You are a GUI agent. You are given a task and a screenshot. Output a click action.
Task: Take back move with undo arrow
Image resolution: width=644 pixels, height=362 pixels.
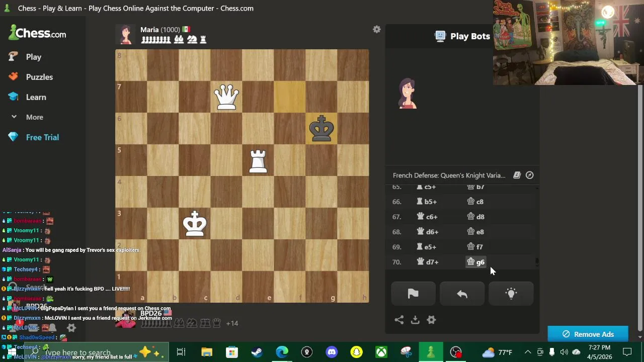click(x=462, y=294)
